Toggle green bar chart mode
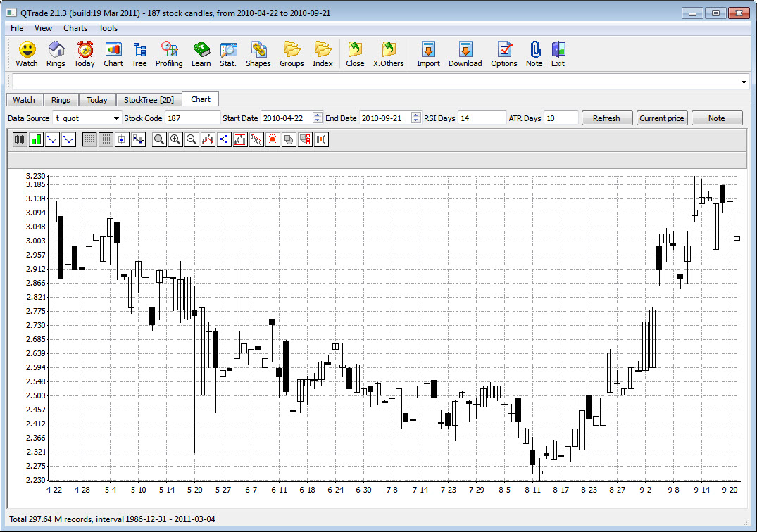Screen dimensions: 757x532 click(36, 140)
